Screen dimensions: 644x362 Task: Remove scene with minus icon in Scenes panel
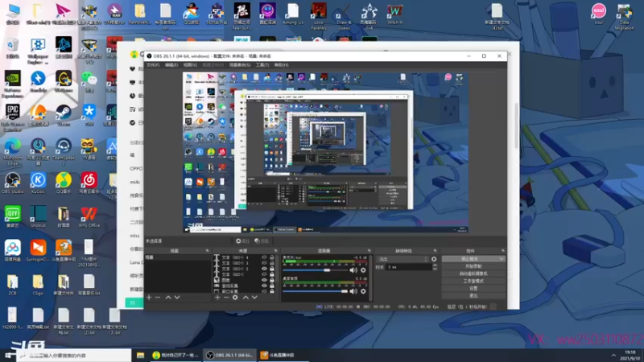158,297
